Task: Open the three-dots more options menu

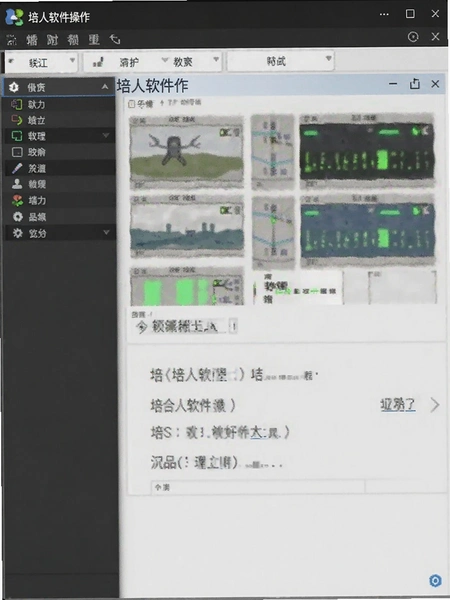Action: 384,15
